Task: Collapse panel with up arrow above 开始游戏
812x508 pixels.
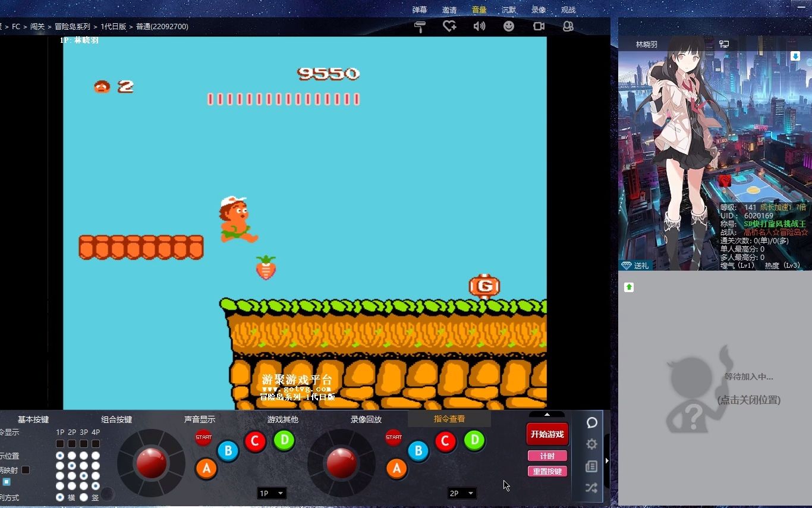Action: (547, 414)
